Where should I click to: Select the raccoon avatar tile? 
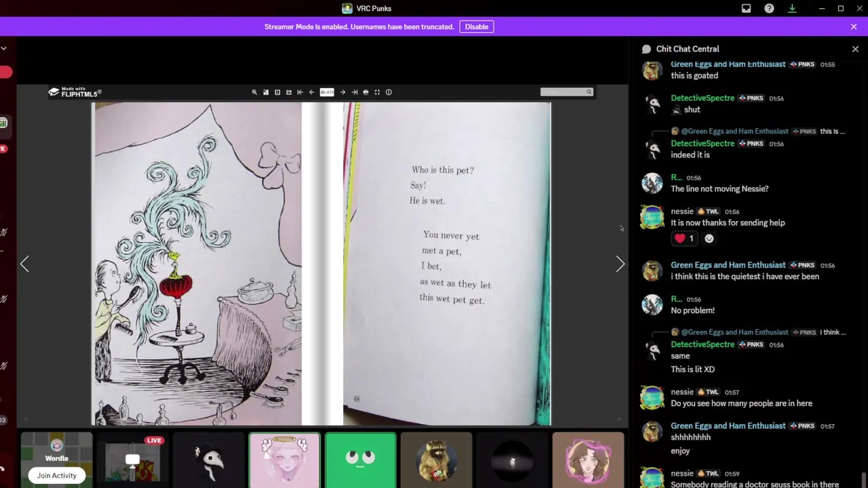coord(436,460)
